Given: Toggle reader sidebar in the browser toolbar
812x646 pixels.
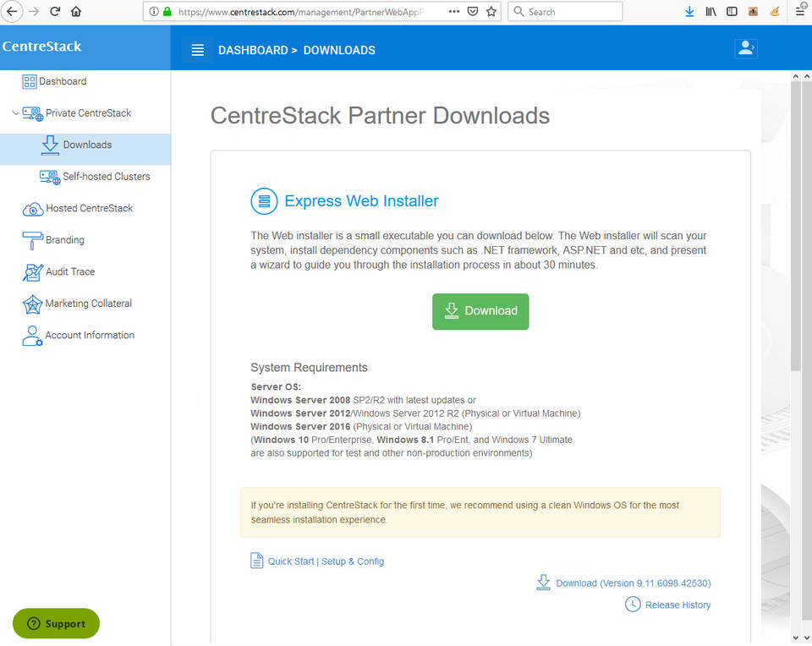Looking at the screenshot, I should (731, 11).
